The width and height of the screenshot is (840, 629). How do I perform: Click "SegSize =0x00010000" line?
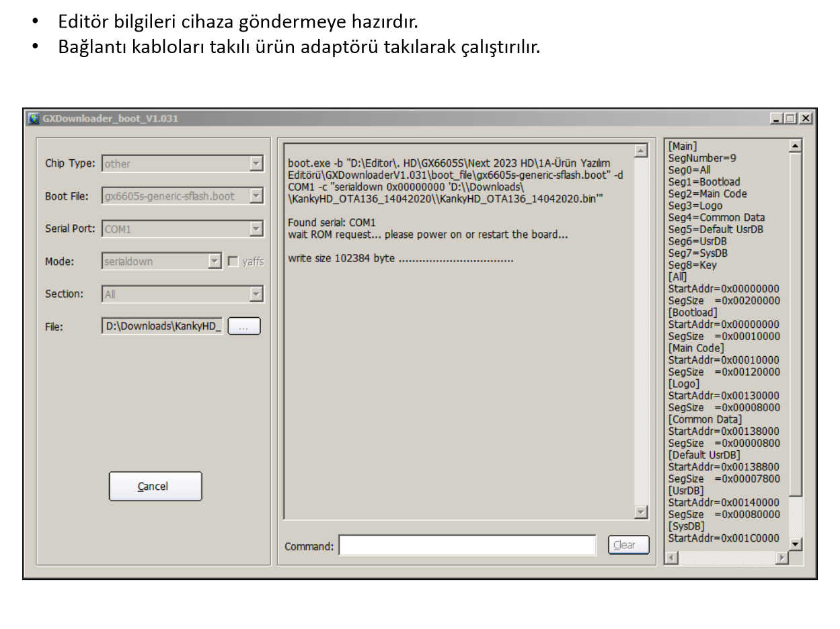coord(724,337)
